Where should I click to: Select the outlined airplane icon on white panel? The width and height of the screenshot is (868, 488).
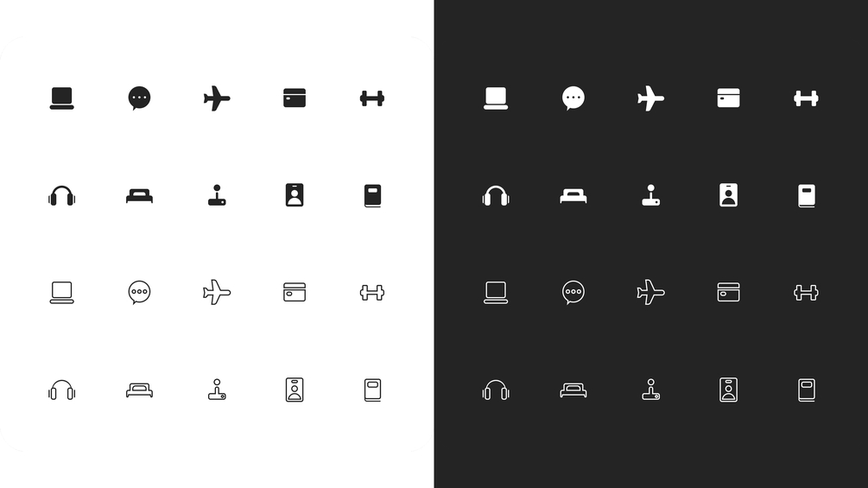tap(217, 292)
